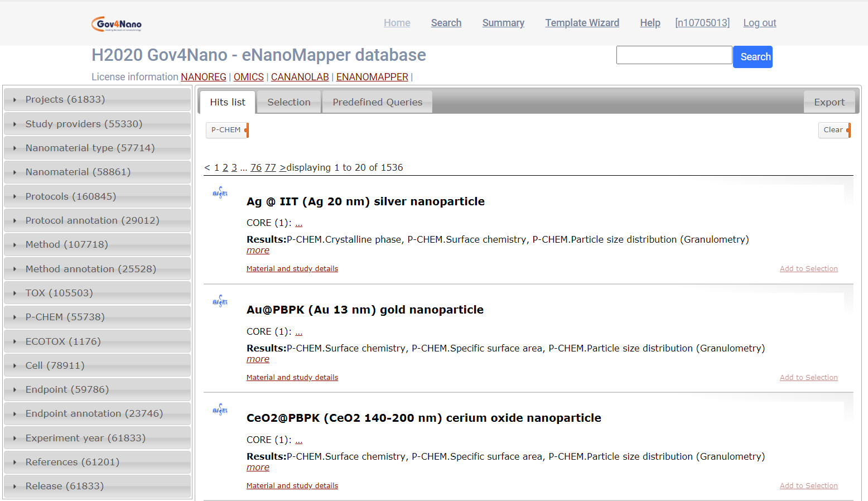Viewport: 868px width, 501px height.
Task: Go to the Summary page
Action: [503, 23]
